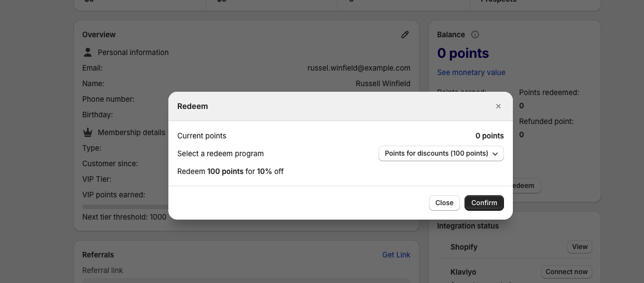
Task: Click the View button for Shopify
Action: coord(580,247)
